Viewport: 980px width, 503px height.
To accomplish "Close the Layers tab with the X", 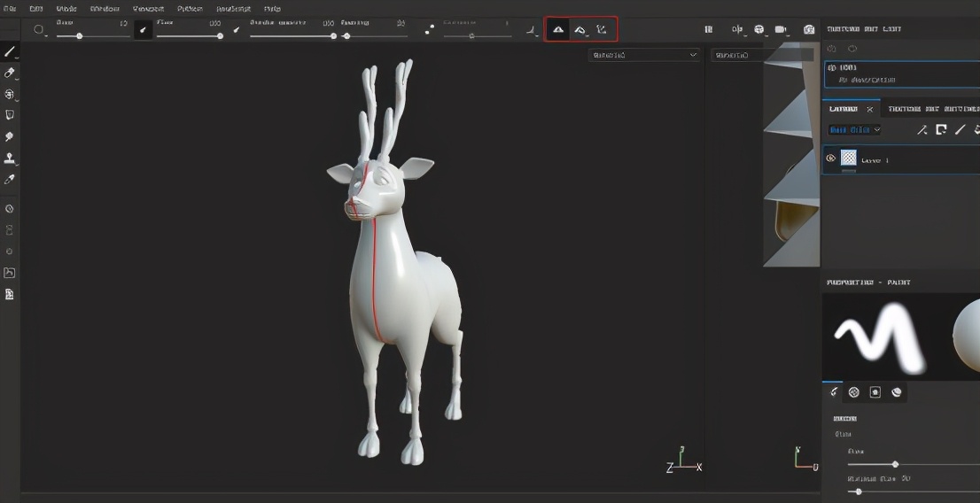I will [869, 109].
